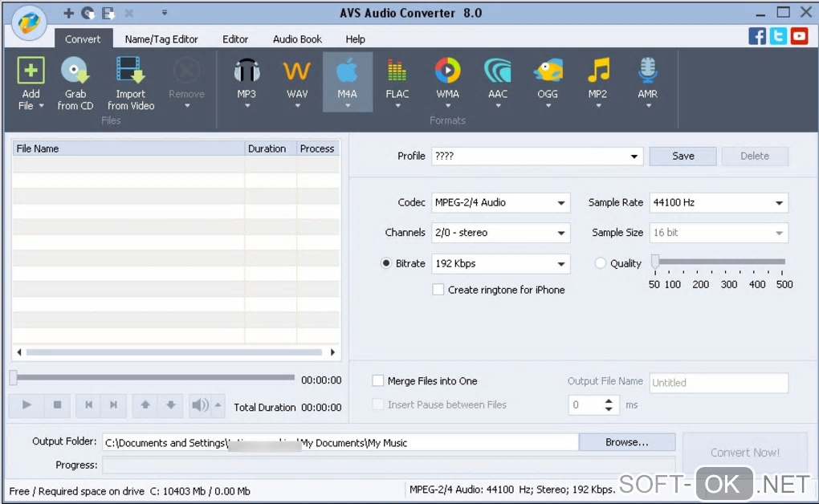Viewport: 819px width, 504px height.
Task: Click the volume speaker icon
Action: (x=200, y=404)
